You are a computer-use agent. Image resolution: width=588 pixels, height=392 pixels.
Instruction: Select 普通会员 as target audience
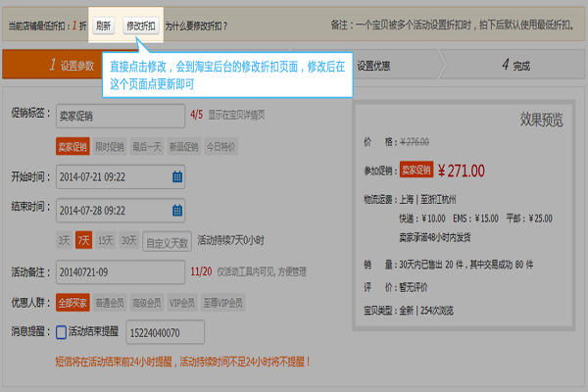(110, 303)
